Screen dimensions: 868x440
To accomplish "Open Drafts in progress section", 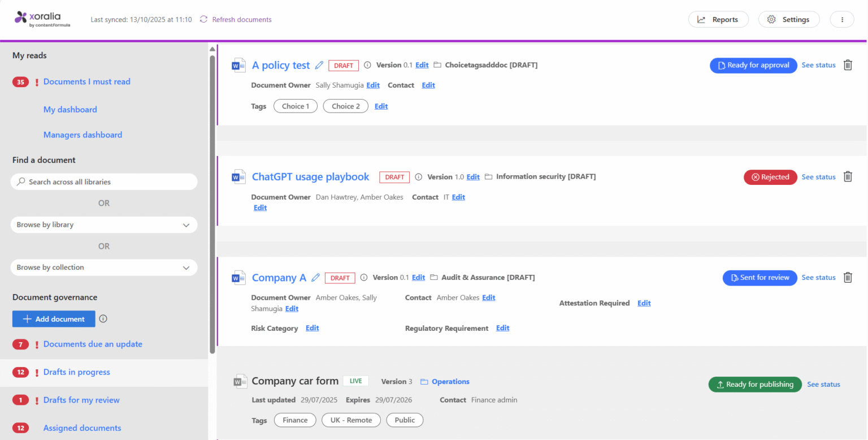I will click(x=77, y=372).
